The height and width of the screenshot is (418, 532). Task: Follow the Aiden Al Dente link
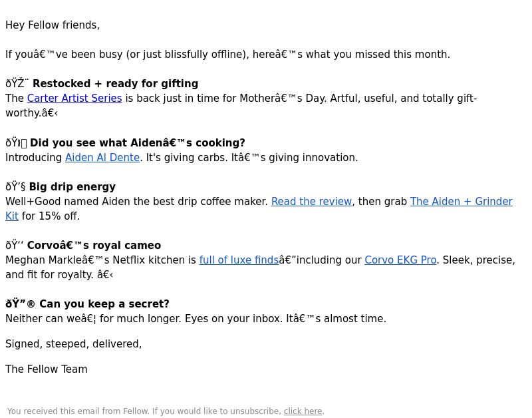[x=102, y=158]
